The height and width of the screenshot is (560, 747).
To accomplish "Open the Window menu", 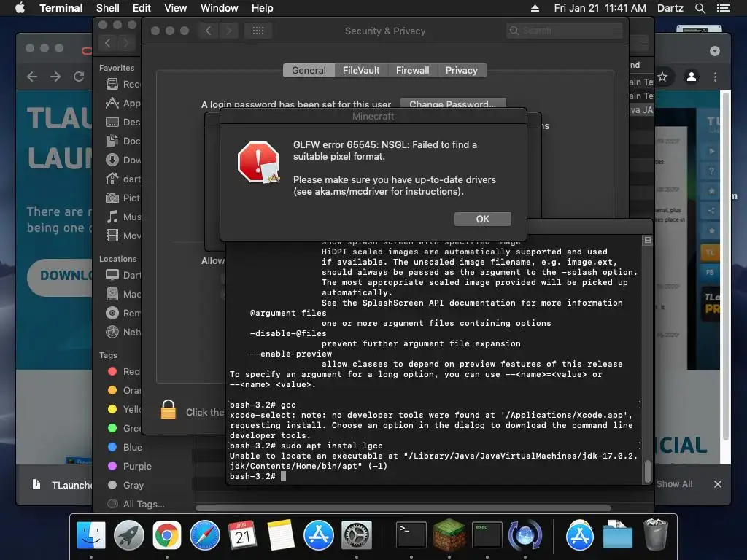I will pos(219,8).
